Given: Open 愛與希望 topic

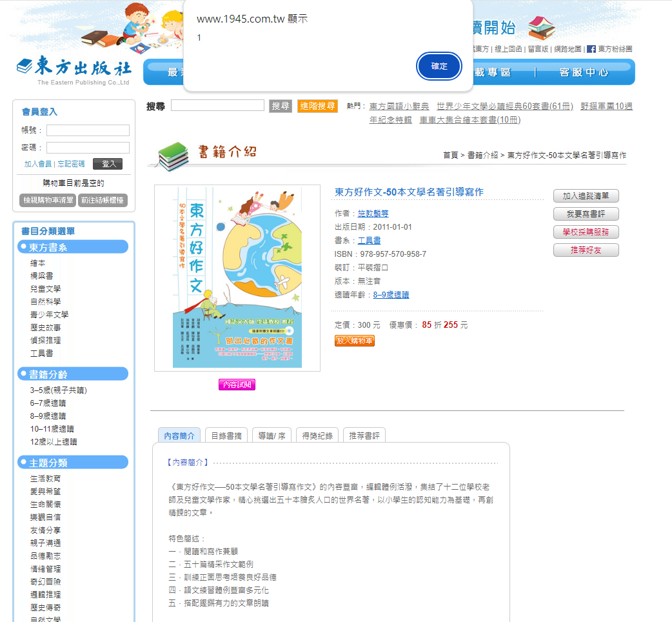Looking at the screenshot, I should click(45, 491).
